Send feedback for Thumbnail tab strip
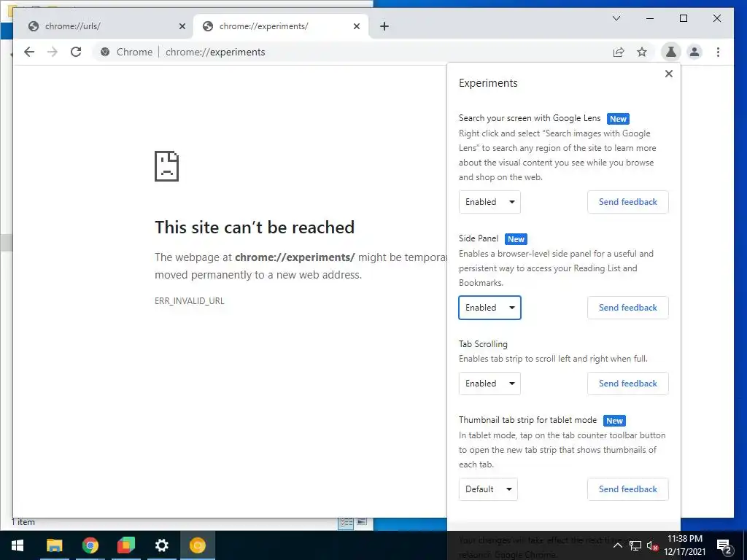Image resolution: width=747 pixels, height=560 pixels. [x=628, y=489]
